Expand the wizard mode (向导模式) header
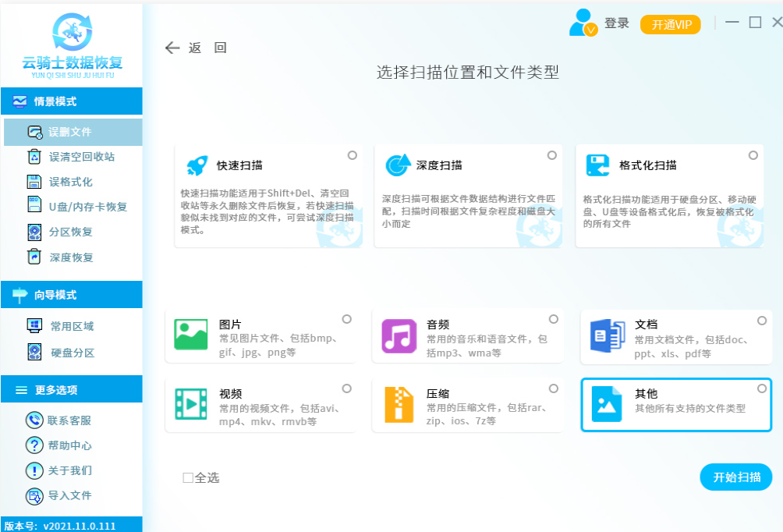This screenshot has height=532, width=783. [71, 295]
